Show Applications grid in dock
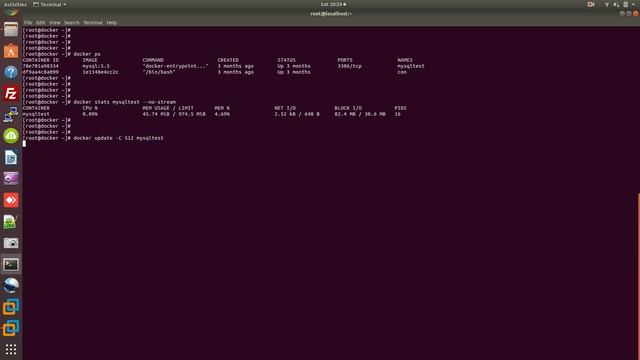The image size is (640, 360). (11, 349)
